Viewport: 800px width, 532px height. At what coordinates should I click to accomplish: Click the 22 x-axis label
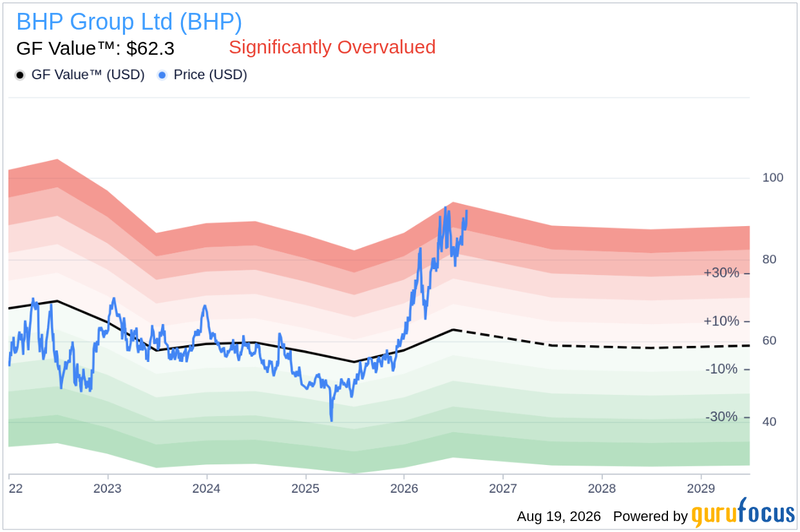click(x=16, y=488)
